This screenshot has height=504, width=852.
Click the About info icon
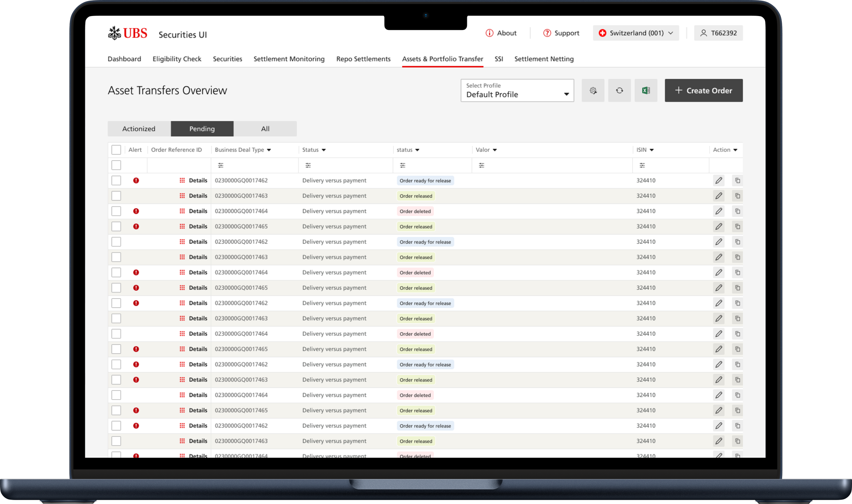489,33
